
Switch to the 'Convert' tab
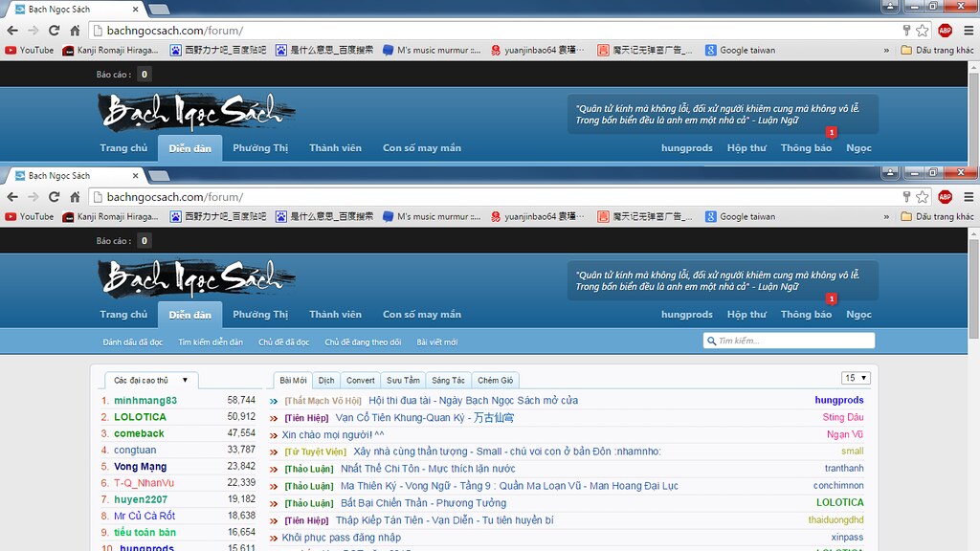(x=360, y=380)
